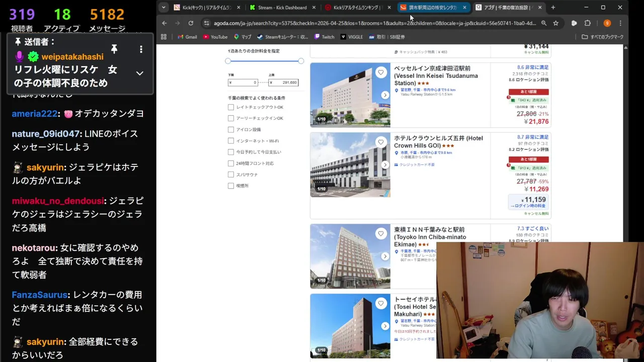Viewport: 644px width, 362px height.
Task: Reload the Agoda page
Action: [x=191, y=23]
